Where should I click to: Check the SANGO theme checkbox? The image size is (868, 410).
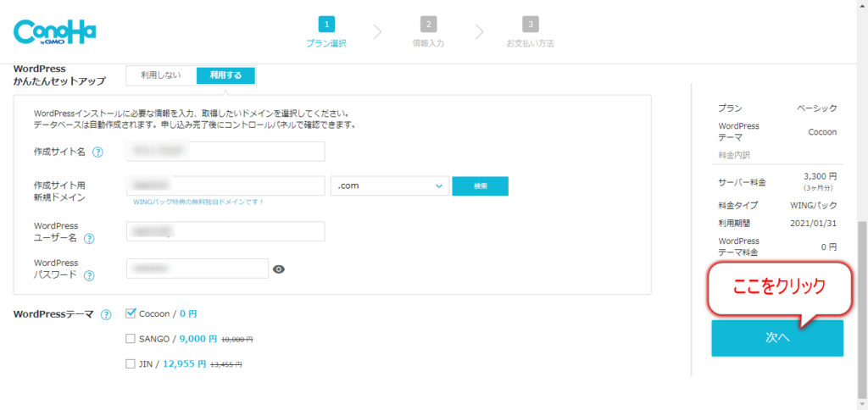(x=131, y=339)
